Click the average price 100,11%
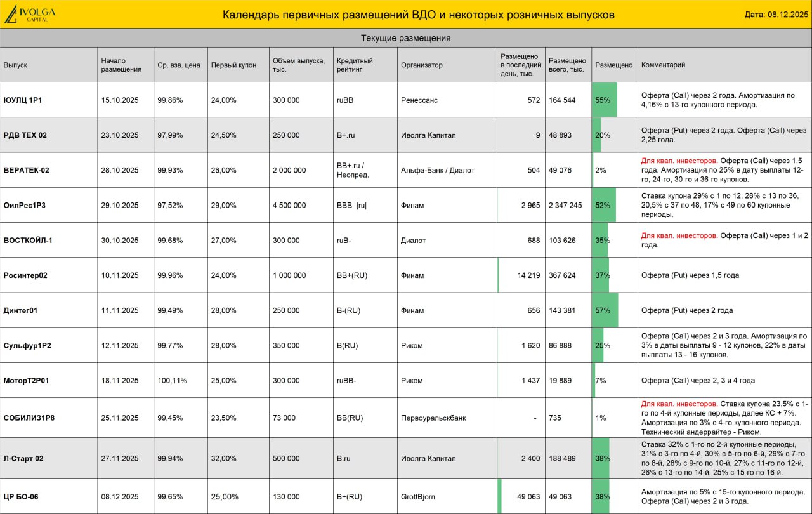The width and height of the screenshot is (812, 514). pyautogui.click(x=173, y=381)
